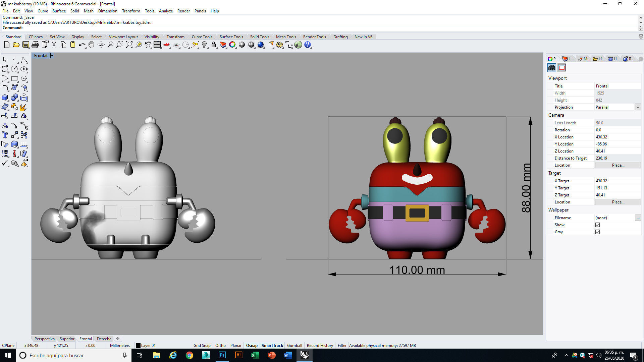Click the Open file folder icon
Image resolution: width=644 pixels, height=362 pixels.
tap(16, 45)
